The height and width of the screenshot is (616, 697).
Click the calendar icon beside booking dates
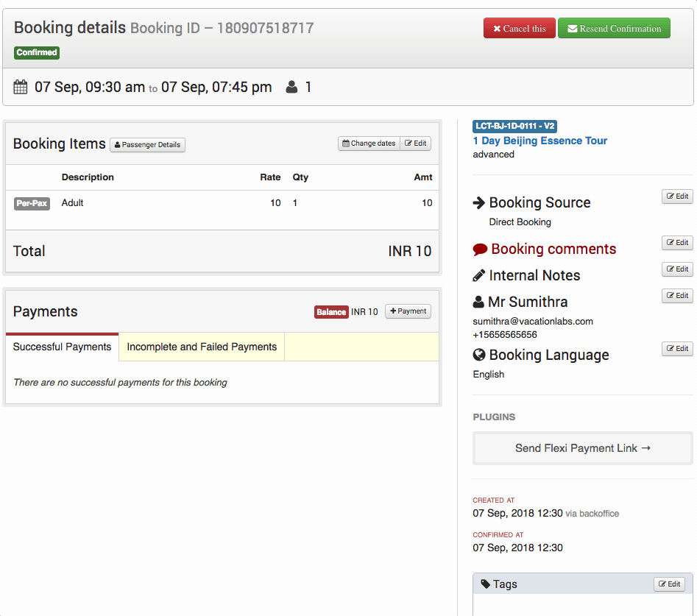point(21,88)
